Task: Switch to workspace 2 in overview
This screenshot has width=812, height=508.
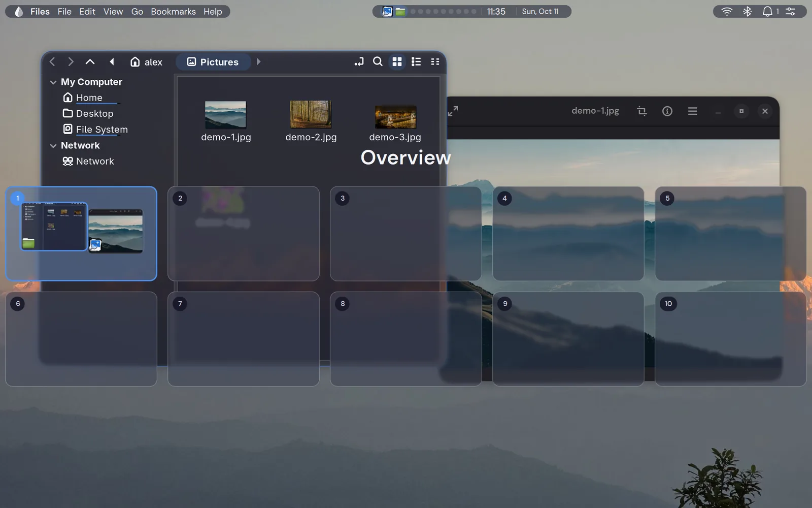Action: click(x=244, y=234)
